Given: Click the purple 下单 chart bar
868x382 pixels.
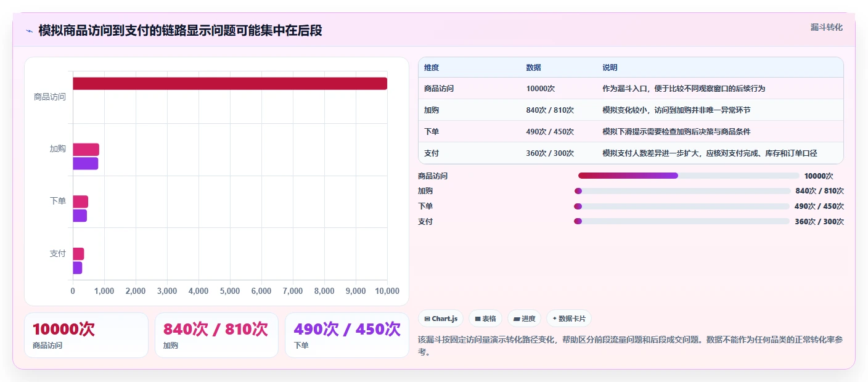Looking at the screenshot, I should coord(80,216).
